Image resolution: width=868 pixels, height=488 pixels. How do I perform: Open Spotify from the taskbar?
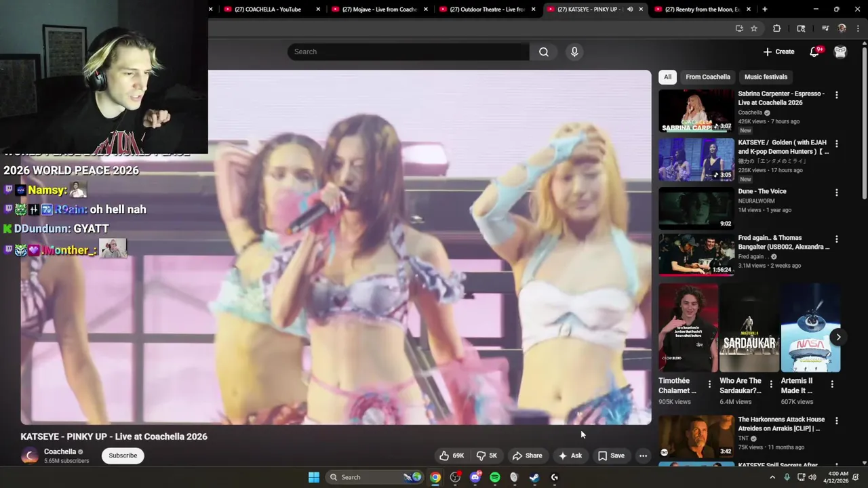(495, 477)
